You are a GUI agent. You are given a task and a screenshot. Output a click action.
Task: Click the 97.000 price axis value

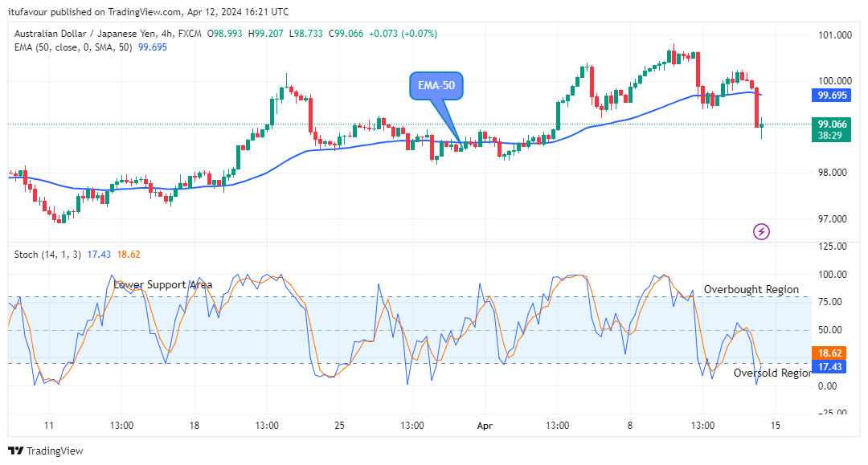pyautogui.click(x=833, y=219)
